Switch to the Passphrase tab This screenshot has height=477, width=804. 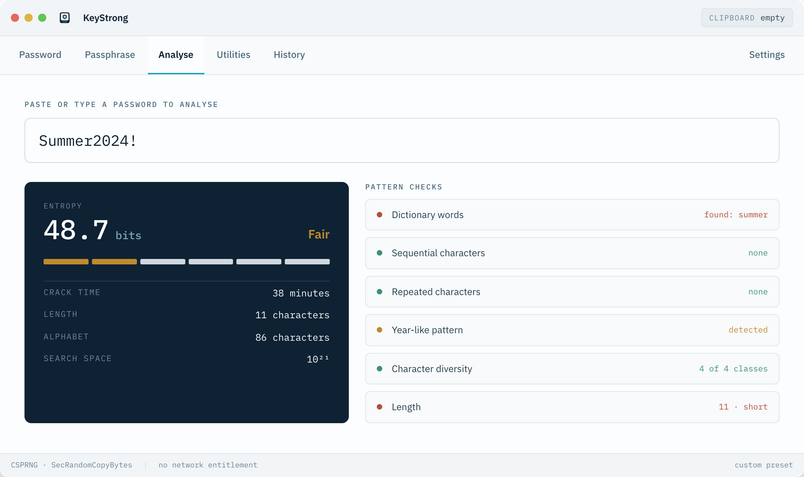(x=110, y=55)
